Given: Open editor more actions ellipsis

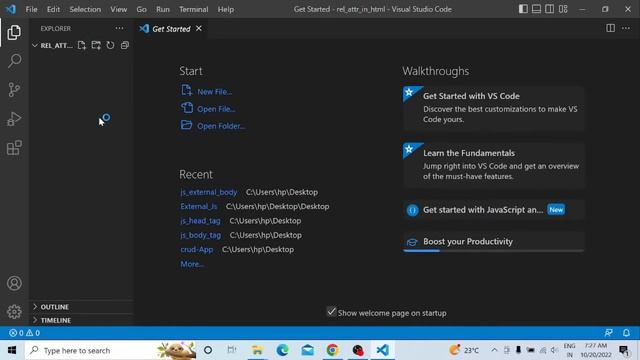Looking at the screenshot, I should coord(626,28).
